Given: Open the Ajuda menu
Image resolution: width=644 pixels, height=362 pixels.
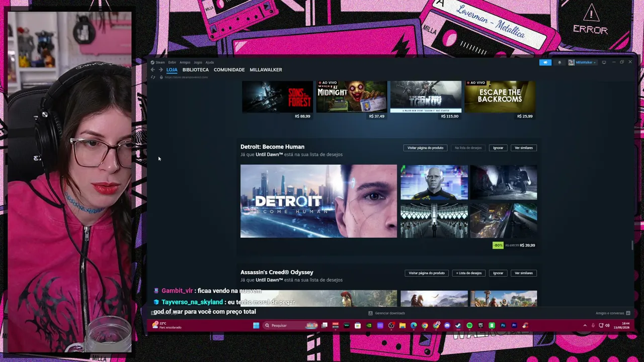Looking at the screenshot, I should 209,62.
